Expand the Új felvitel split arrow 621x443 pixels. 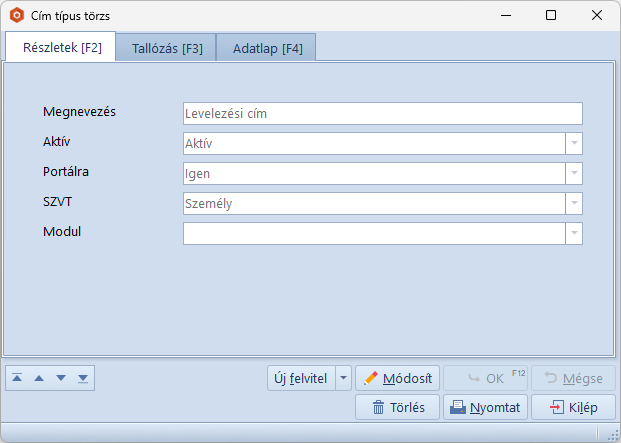[343, 378]
